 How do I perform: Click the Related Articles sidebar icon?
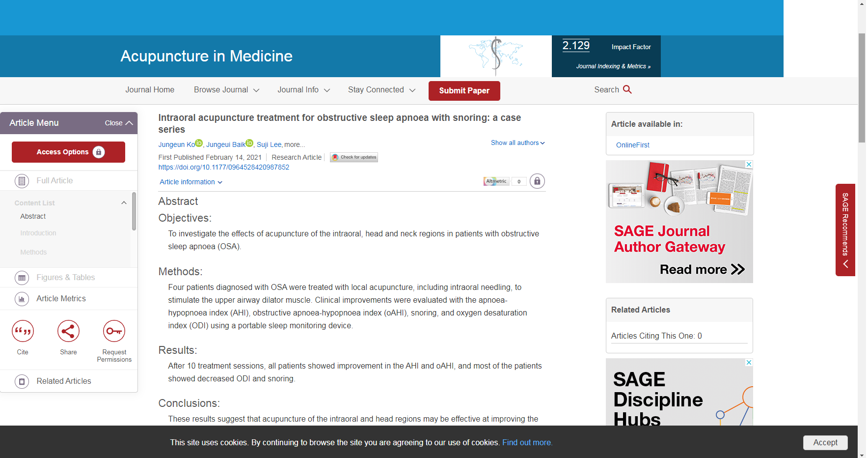[x=22, y=381]
